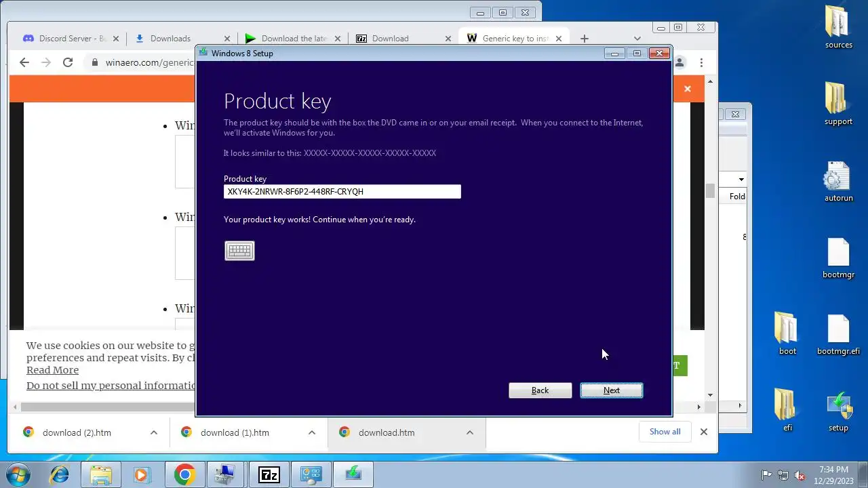Select the bootmgr file icon
This screenshot has height=488, width=868.
838,259
